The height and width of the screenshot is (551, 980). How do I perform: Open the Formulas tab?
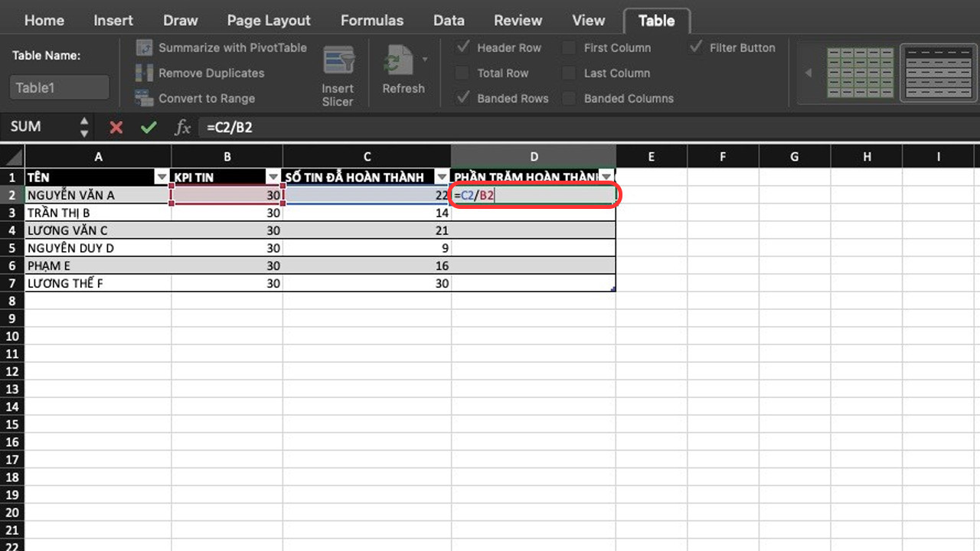coord(373,21)
